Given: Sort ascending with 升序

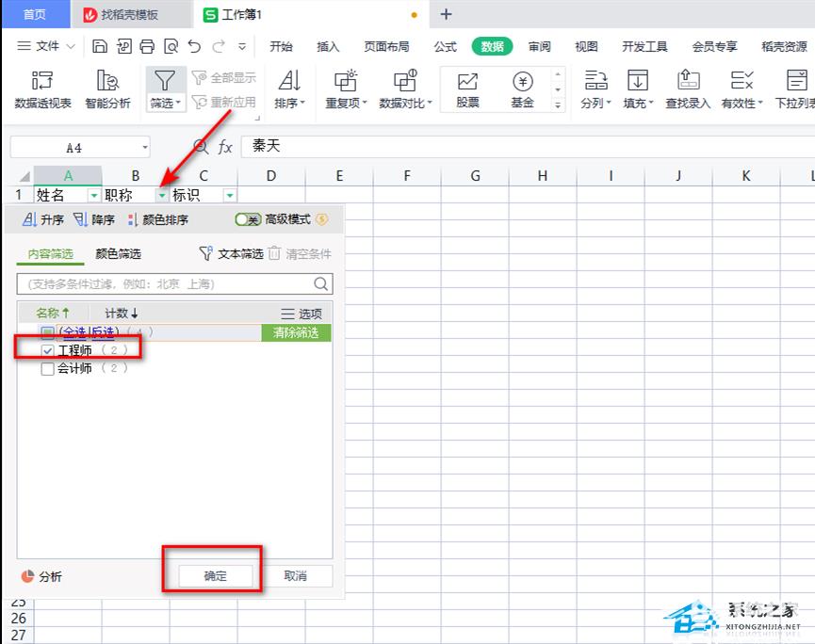Looking at the screenshot, I should [x=43, y=219].
